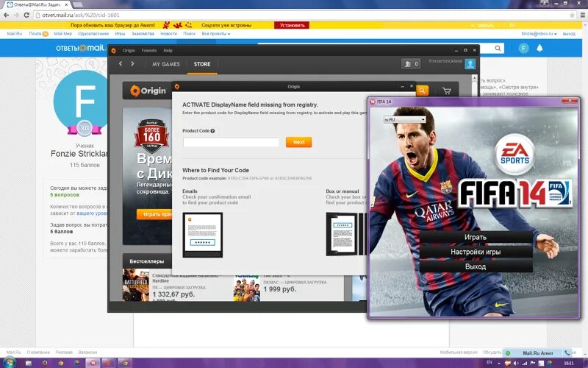This screenshot has width=588, height=368.
Task: Click the Emails confirmation email illustration
Action: [203, 235]
